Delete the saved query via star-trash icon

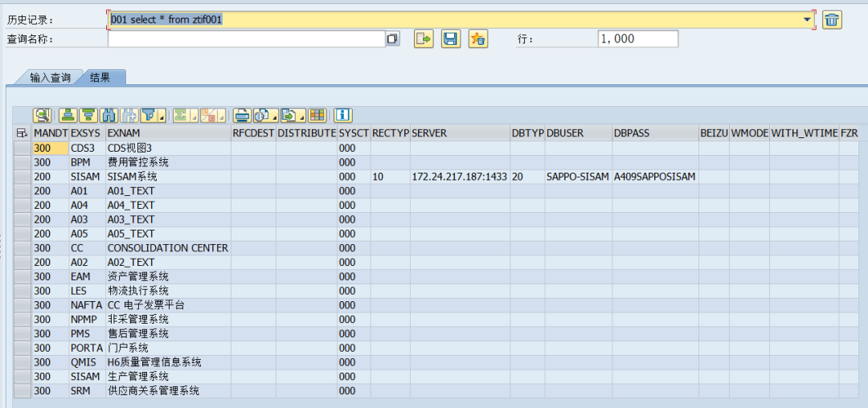(x=477, y=39)
